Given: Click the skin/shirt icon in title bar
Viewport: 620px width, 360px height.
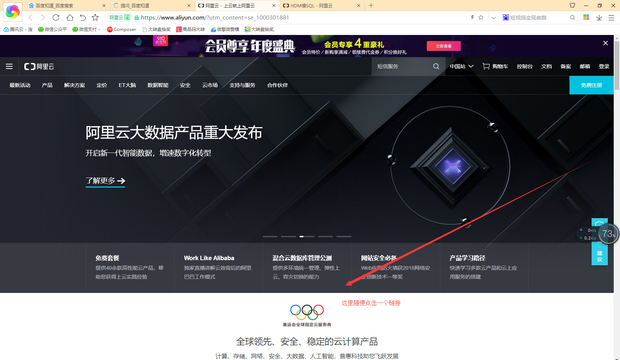Looking at the screenshot, I should pos(572,6).
